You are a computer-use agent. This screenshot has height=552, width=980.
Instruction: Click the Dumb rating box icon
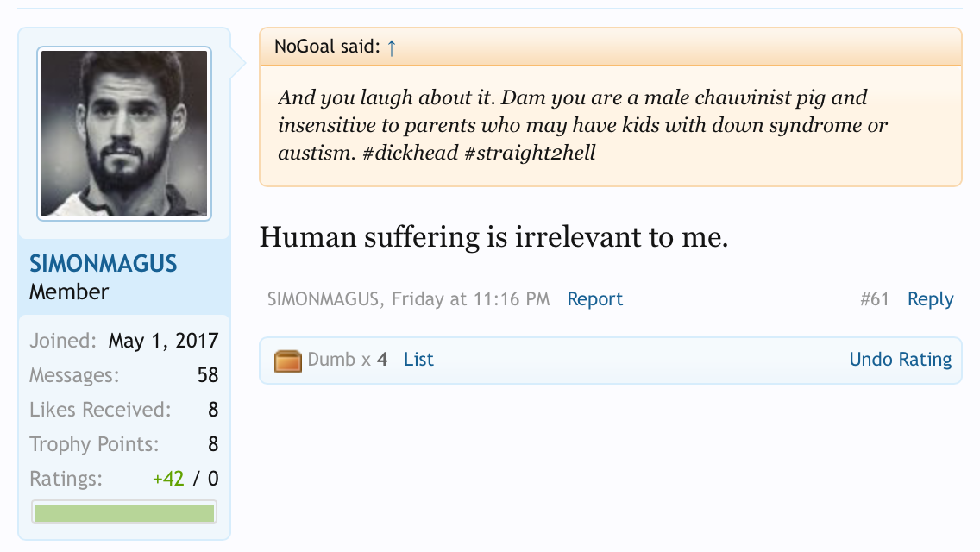click(x=287, y=360)
